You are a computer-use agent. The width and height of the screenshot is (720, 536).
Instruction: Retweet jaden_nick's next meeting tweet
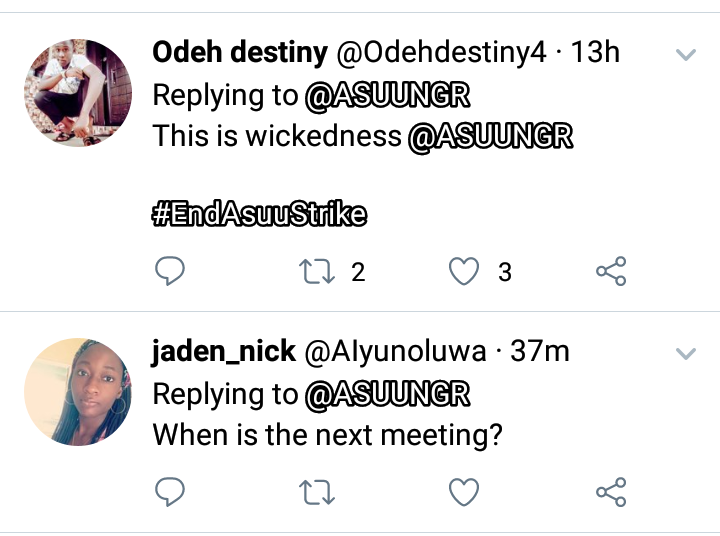click(318, 491)
